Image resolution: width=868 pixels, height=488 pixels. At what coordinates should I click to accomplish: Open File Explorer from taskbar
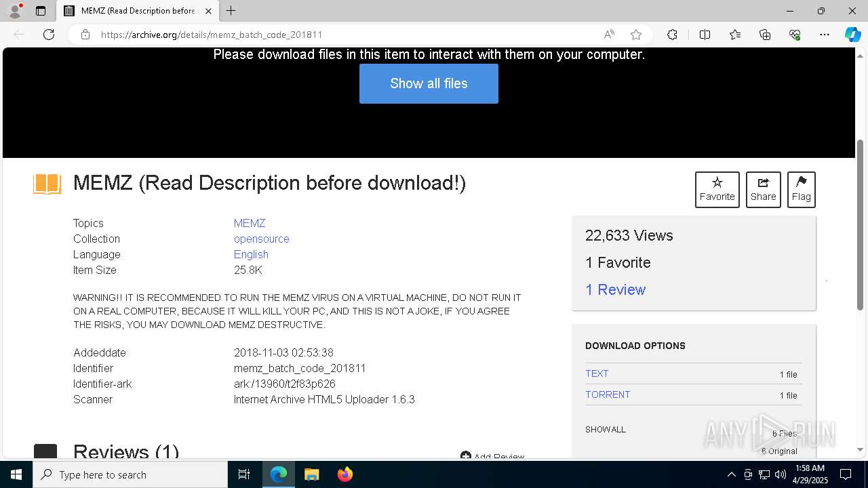(311, 474)
